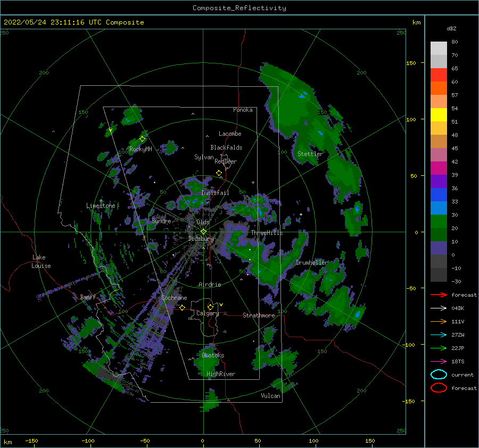Screen dimensions: 479x448
Task: Click the Innisfail town label
Action: pos(215,193)
